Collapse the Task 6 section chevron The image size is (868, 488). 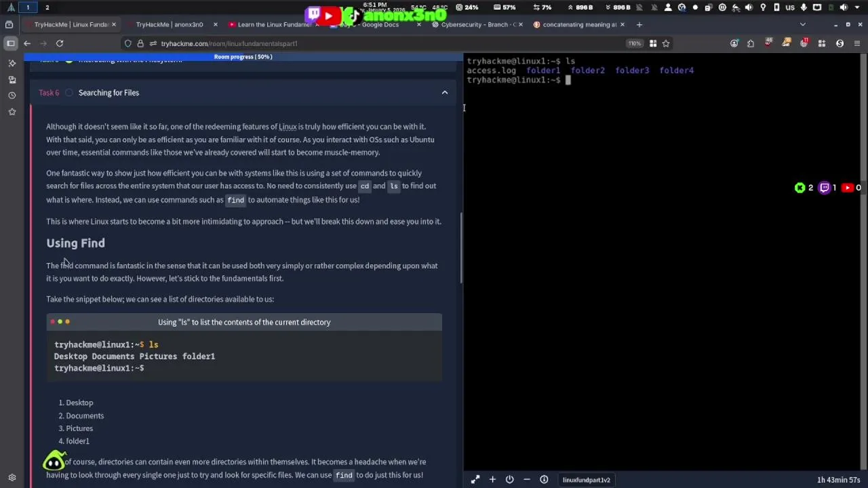click(x=445, y=93)
